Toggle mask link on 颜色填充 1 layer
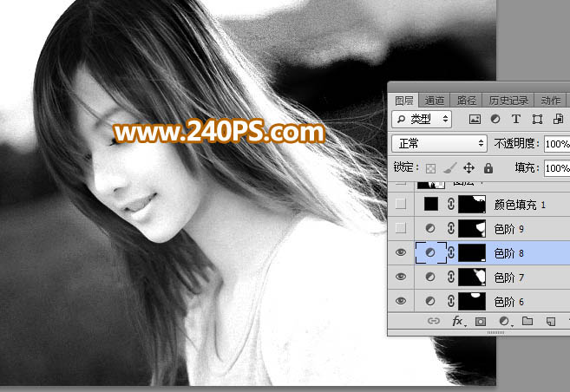Viewport: 570px width, 392px height. point(451,204)
